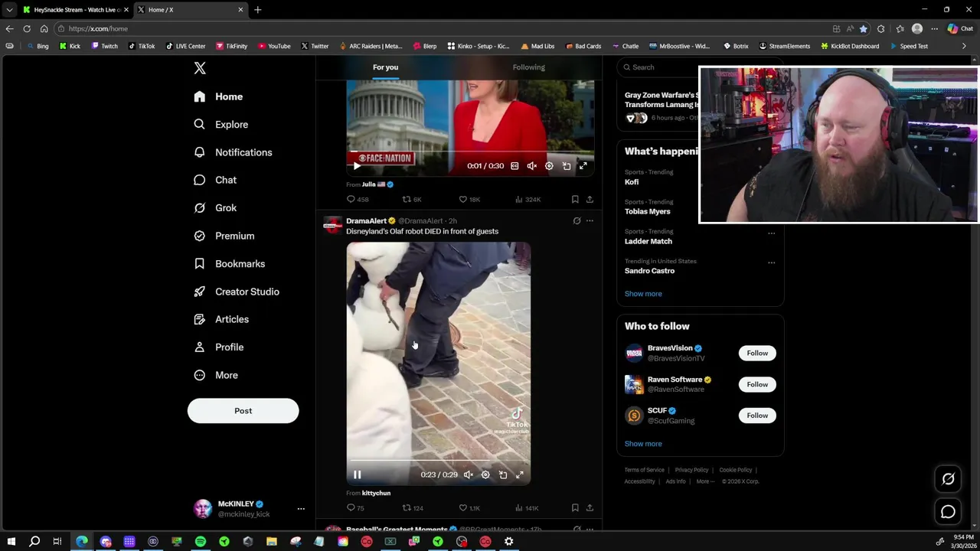Screen dimensions: 980x551
Task: Open settings gear on Olaf video
Action: [485, 474]
